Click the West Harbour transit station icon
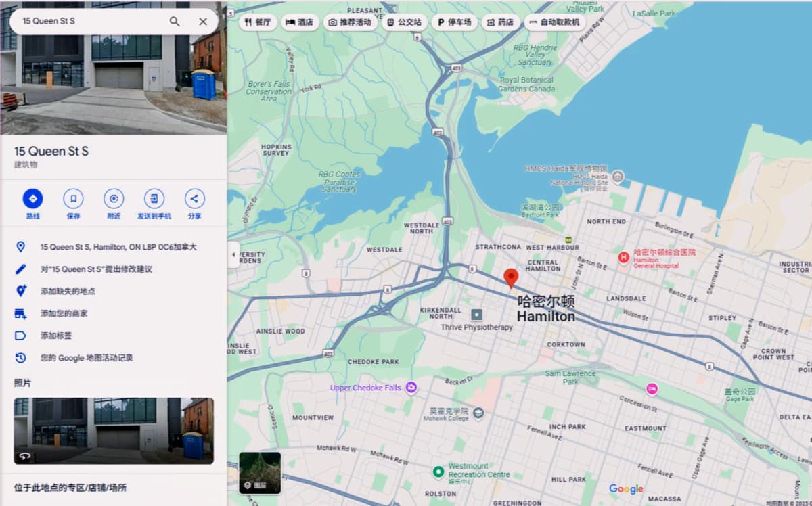 click(x=568, y=239)
